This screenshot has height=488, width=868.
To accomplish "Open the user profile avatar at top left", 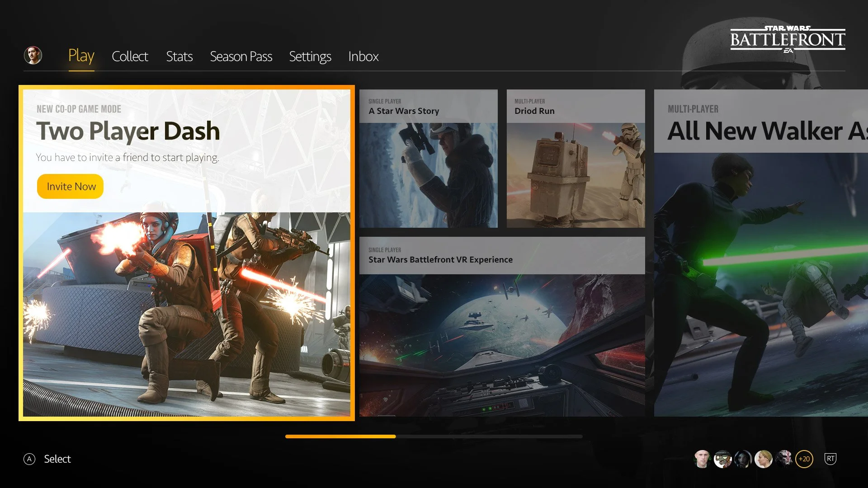I will (x=33, y=56).
